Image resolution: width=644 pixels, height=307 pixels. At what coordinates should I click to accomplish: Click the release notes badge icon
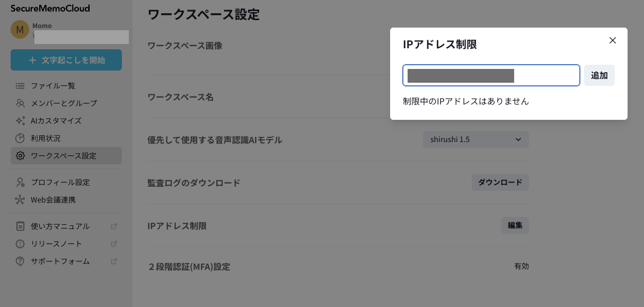pyautogui.click(x=20, y=244)
